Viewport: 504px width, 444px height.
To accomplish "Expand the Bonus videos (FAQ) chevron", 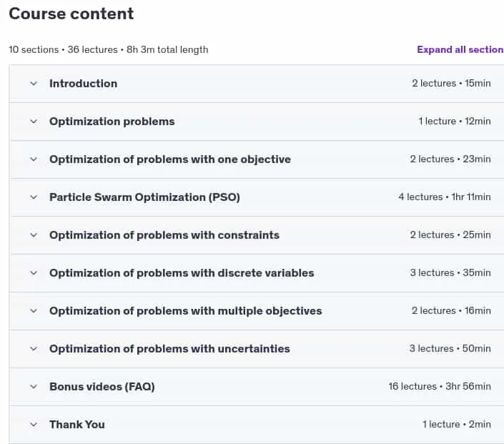I will click(x=34, y=387).
